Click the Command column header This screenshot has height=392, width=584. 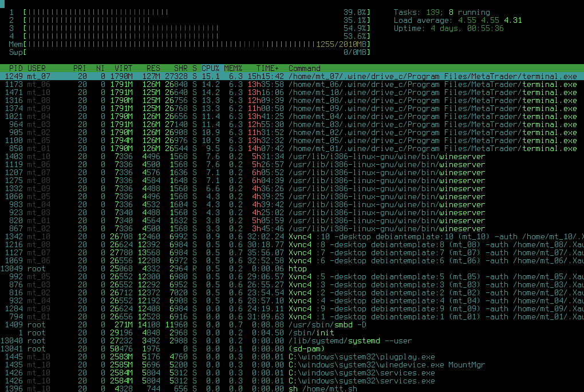[x=304, y=68]
